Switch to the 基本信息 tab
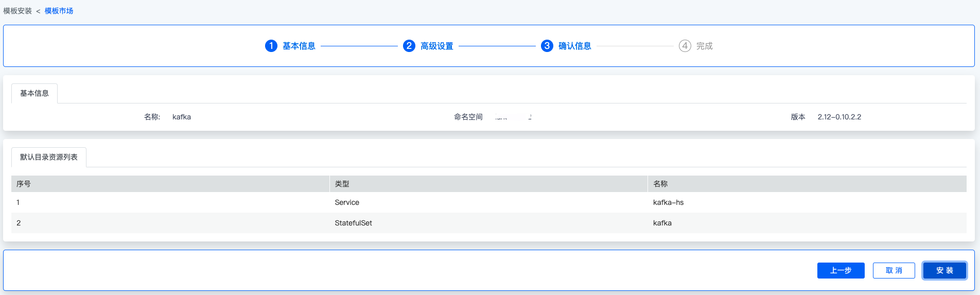Screen dimensions: 980x295 [x=34, y=93]
